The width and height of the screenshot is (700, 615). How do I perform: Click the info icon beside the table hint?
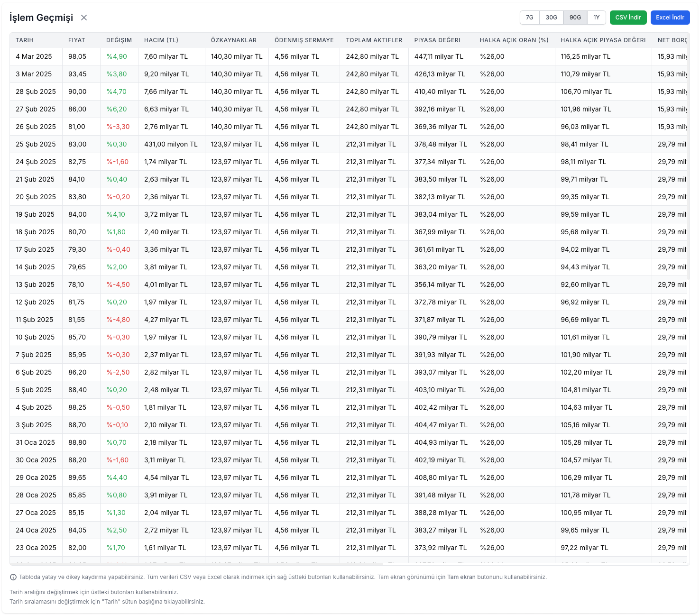tap(13, 577)
